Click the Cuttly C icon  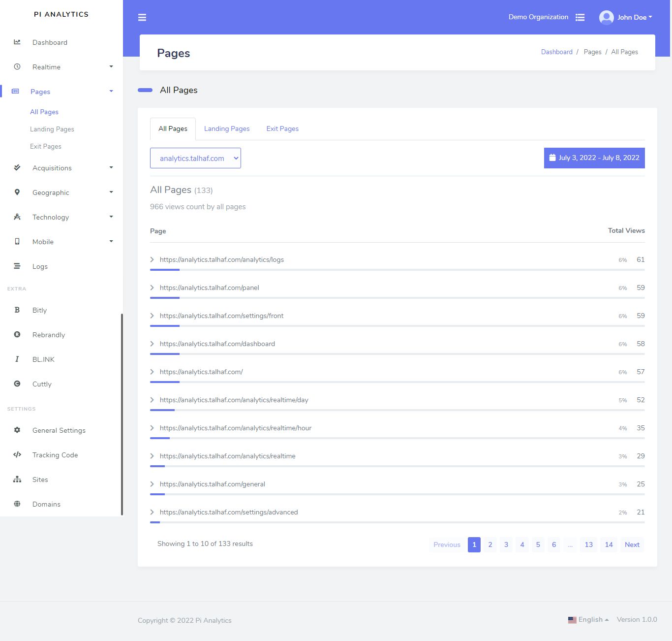pyautogui.click(x=17, y=384)
